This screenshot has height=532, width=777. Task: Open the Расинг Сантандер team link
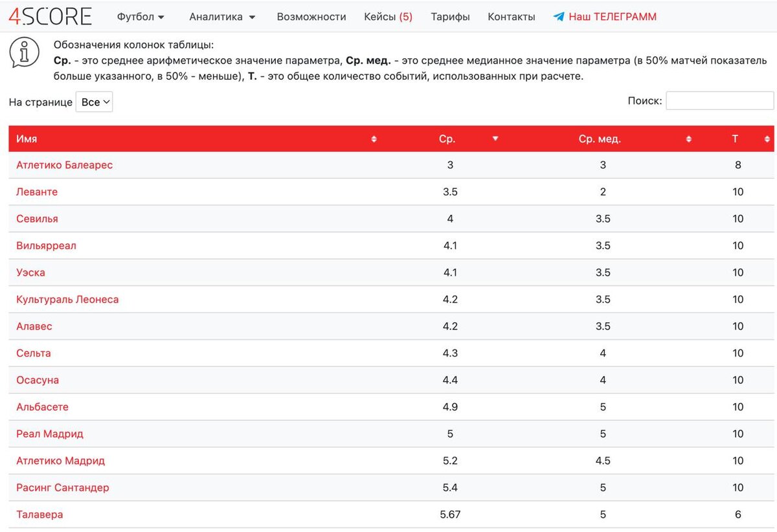[63, 487]
